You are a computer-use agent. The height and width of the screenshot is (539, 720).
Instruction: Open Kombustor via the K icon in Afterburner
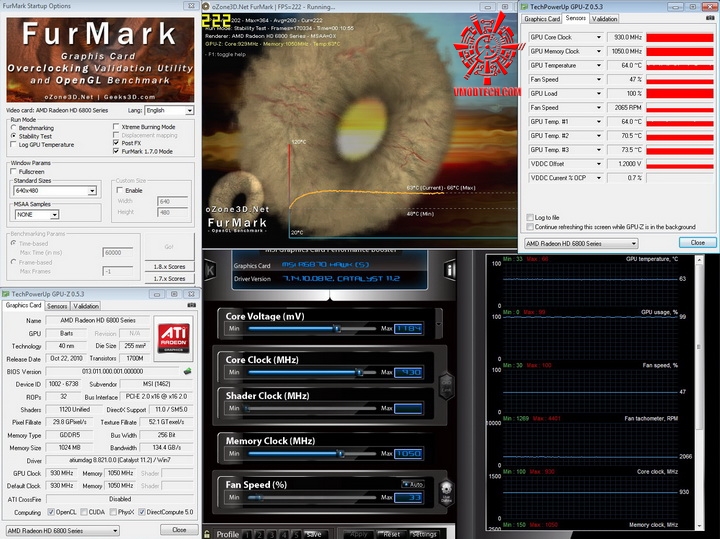(210, 270)
